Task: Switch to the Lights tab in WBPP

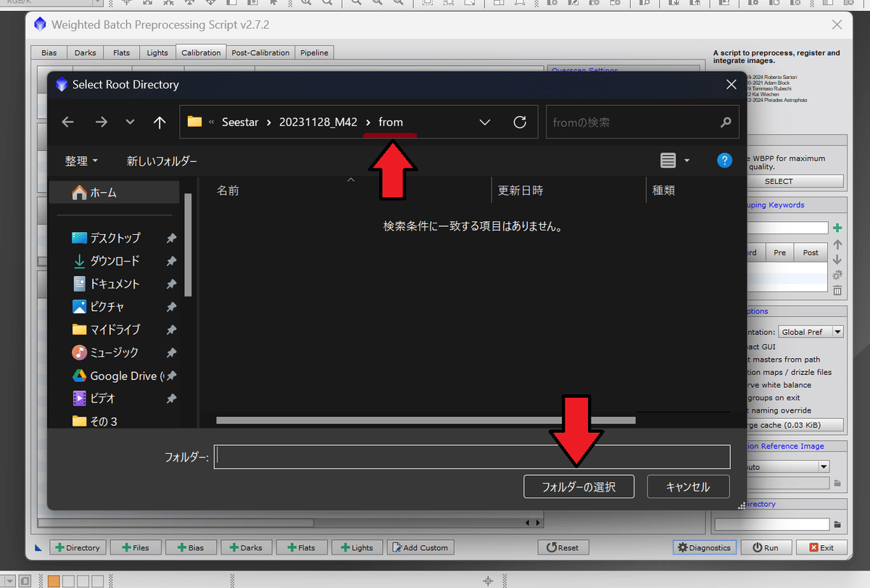Action: 157,52
